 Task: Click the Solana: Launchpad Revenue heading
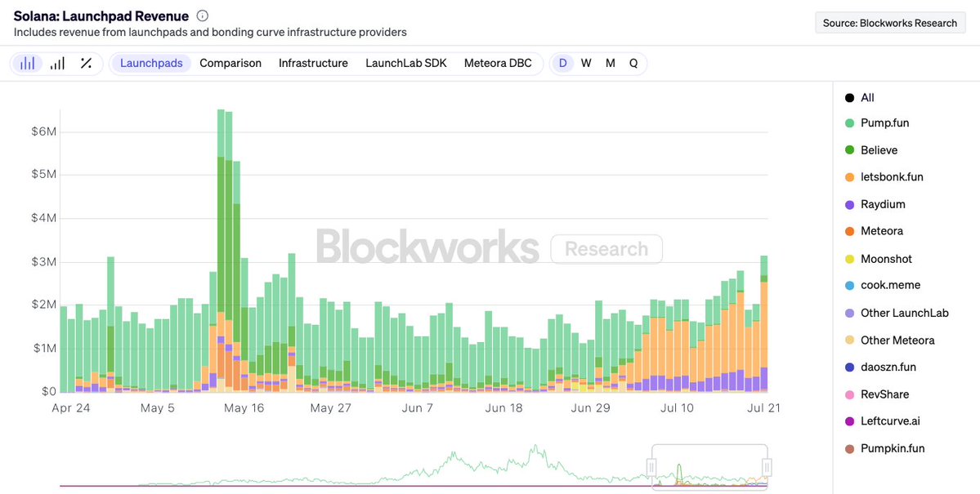click(101, 16)
